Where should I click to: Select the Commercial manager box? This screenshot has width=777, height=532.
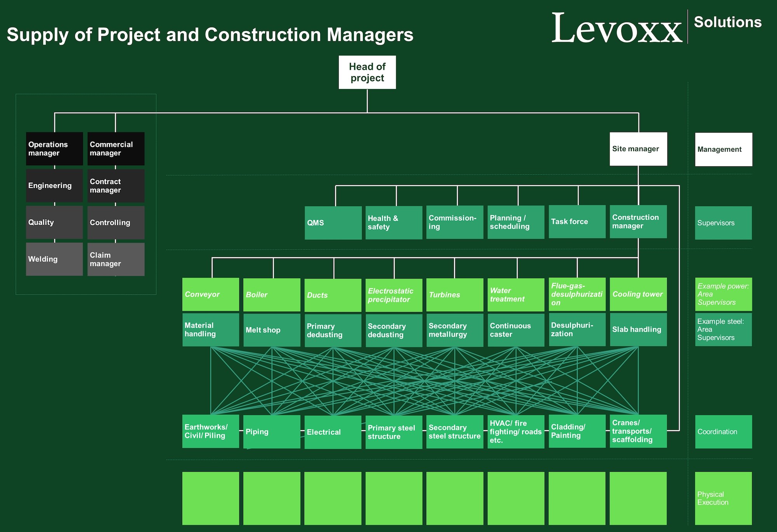pos(116,149)
